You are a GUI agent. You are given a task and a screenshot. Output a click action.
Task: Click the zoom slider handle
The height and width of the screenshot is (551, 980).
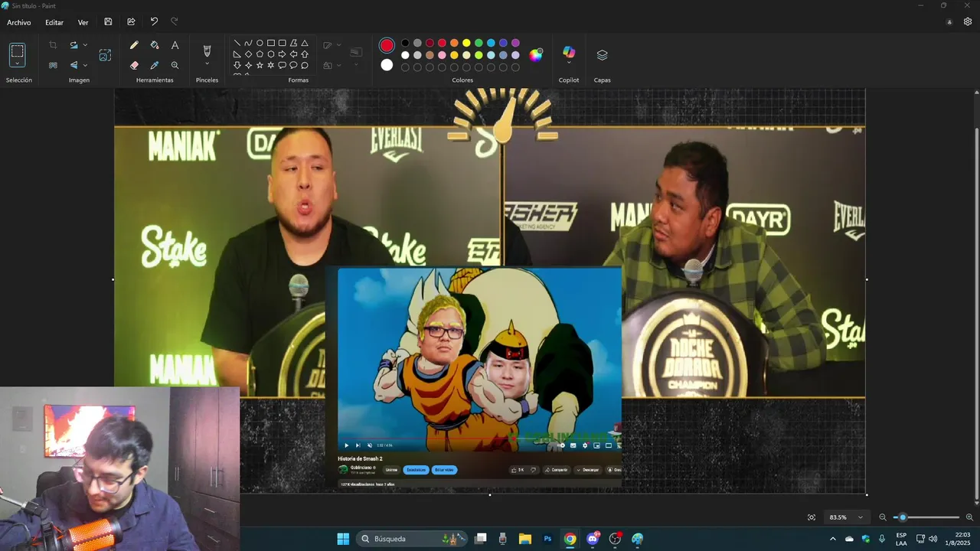[903, 517]
